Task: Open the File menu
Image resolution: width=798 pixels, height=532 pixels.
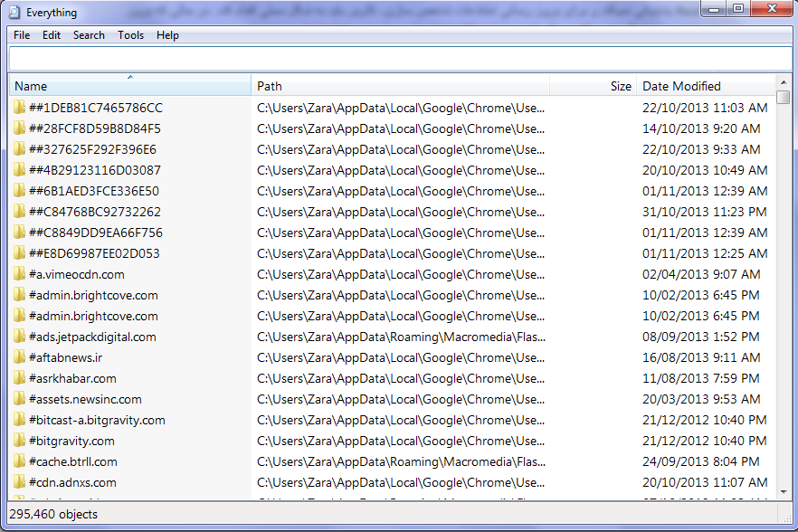Action: point(22,35)
